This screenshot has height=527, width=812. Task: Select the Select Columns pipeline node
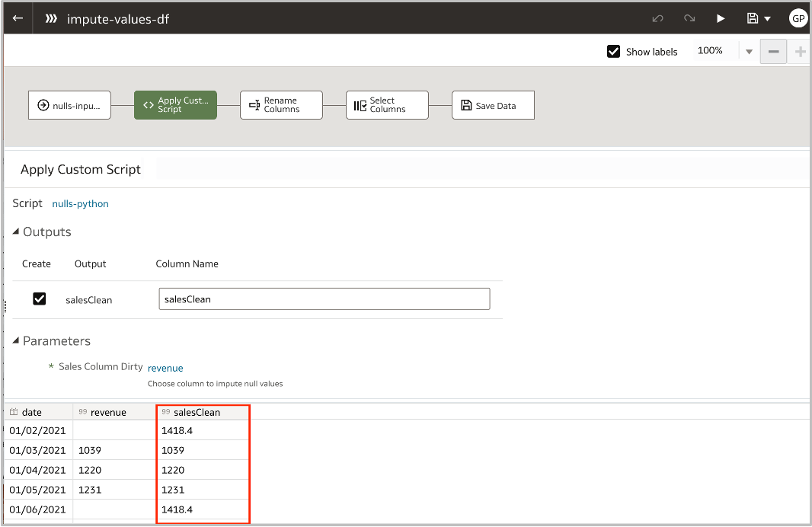pos(387,105)
